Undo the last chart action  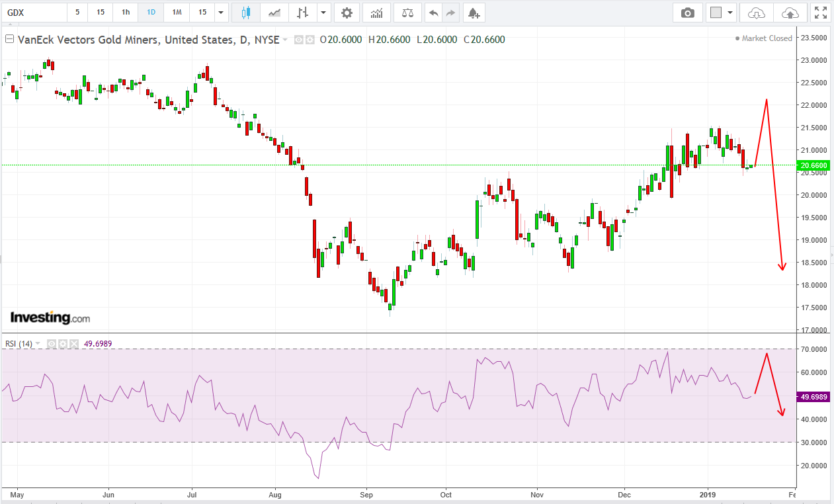tap(433, 13)
